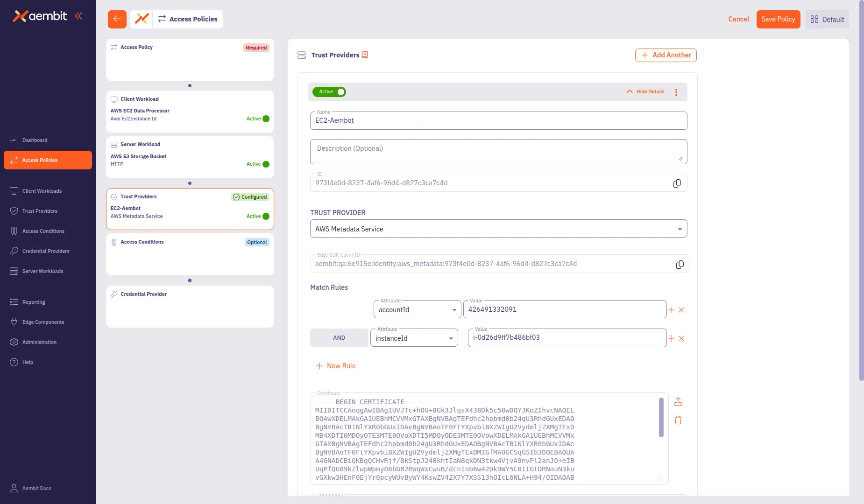Open Credential Providers from the sidebar

click(46, 251)
